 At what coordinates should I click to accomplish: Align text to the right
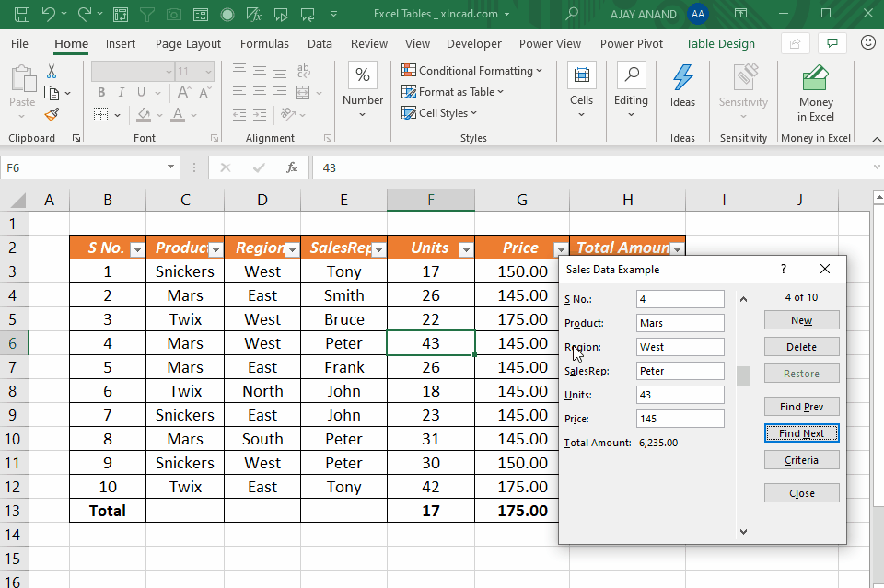280,92
